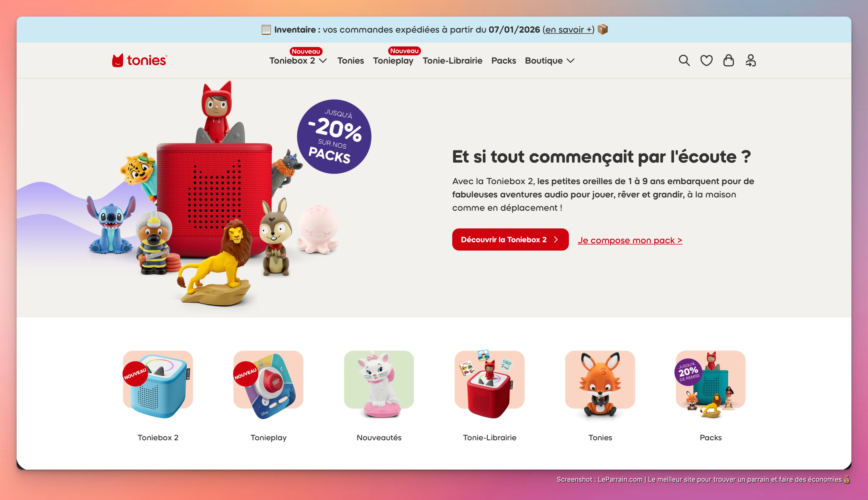Choose the Tonies fox figurine tile
Screen dimensions: 868x500
coord(600,384)
